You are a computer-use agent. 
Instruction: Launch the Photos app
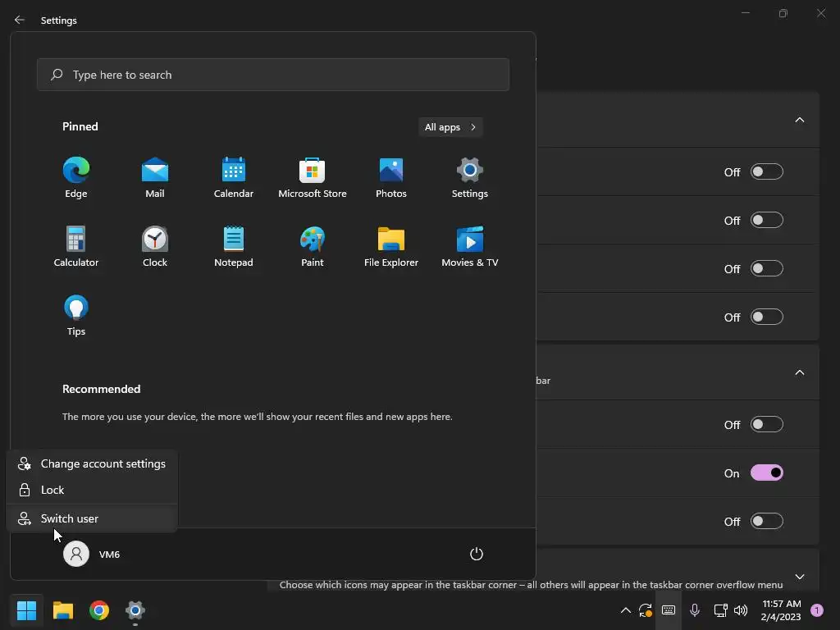point(391,177)
